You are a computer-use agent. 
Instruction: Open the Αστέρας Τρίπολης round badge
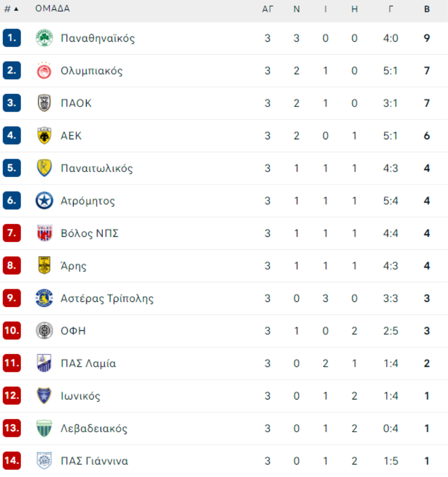click(44, 298)
